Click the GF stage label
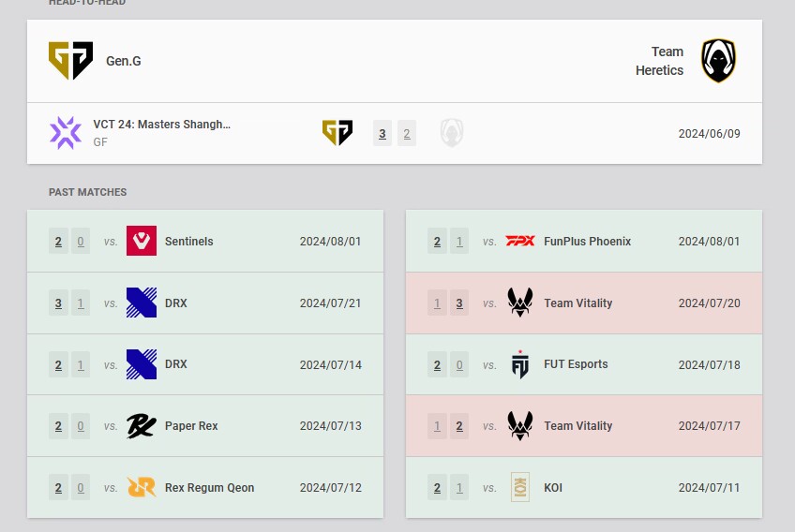Image resolution: width=795 pixels, height=532 pixels. tap(100, 141)
